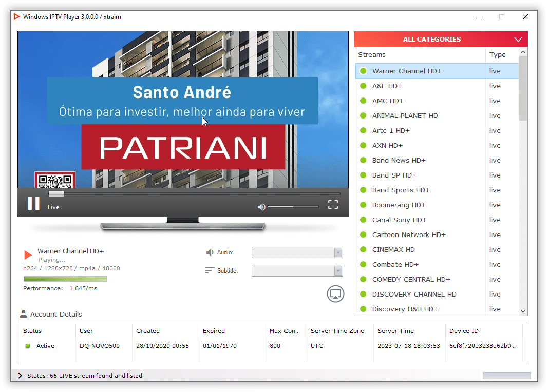The image size is (548, 392).
Task: Click green status dot for A&E HD+
Action: pyautogui.click(x=363, y=86)
